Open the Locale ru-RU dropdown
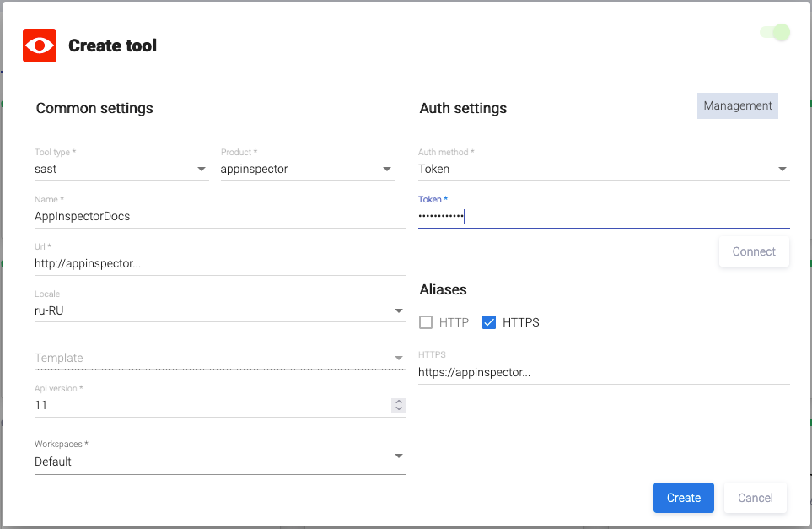812x529 pixels. pos(219,310)
